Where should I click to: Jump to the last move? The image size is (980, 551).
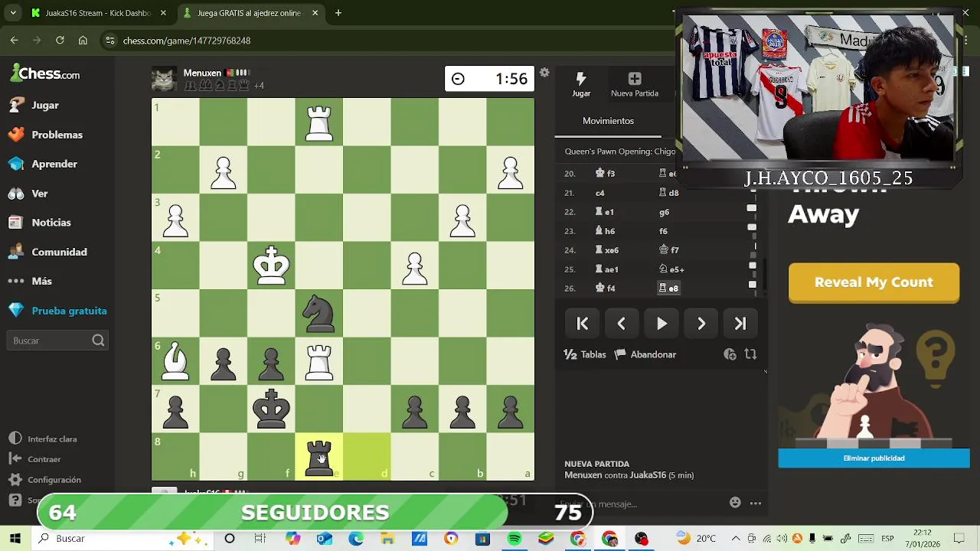click(740, 324)
